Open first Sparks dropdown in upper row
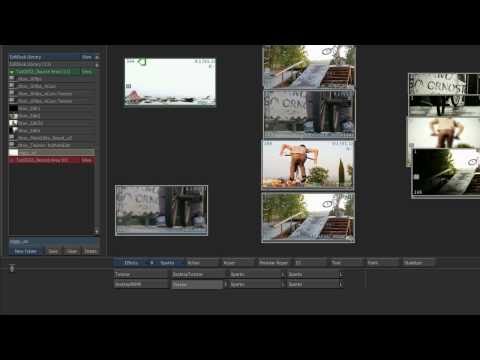The height and width of the screenshot is (360, 480). (x=257, y=274)
